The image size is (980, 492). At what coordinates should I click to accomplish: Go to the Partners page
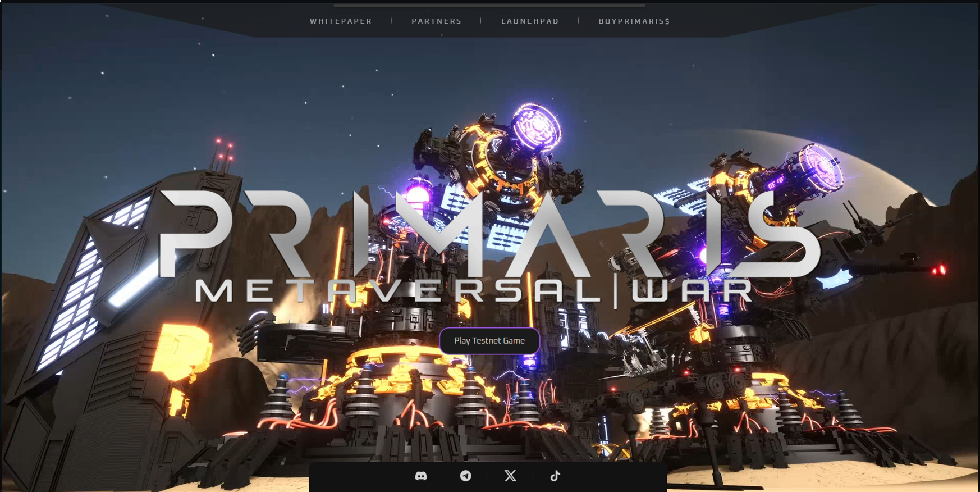[x=437, y=21]
